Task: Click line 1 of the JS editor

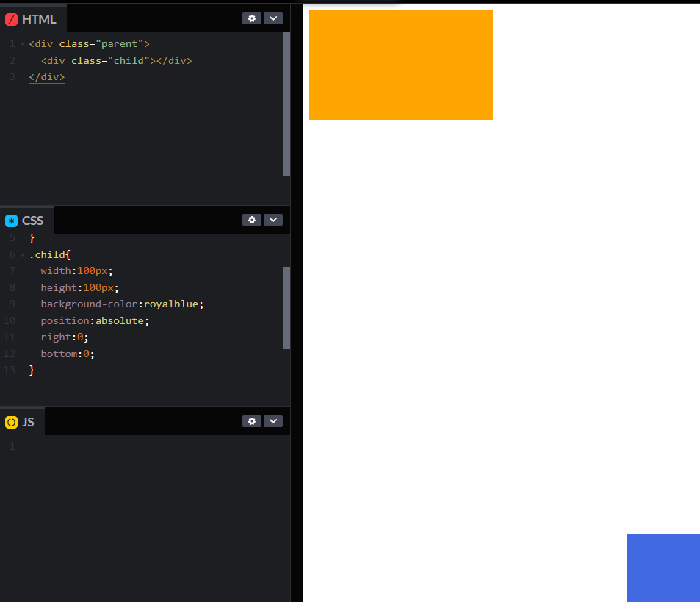Action: [x=145, y=447]
